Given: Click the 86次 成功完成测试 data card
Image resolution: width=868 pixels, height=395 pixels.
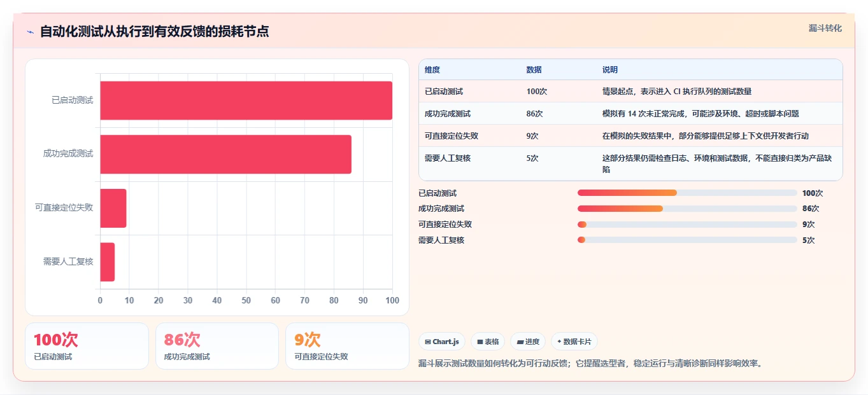Looking at the screenshot, I should tap(217, 346).
